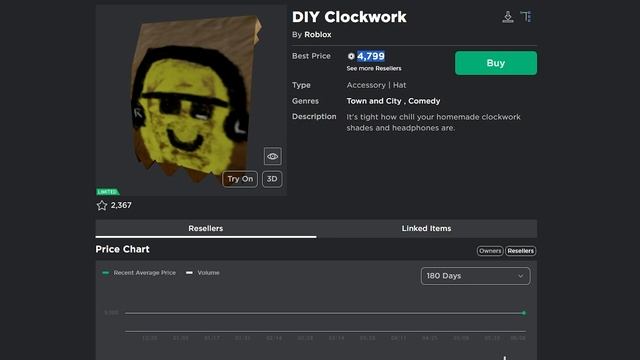Click the item description text
The image size is (640, 360).
(433, 122)
